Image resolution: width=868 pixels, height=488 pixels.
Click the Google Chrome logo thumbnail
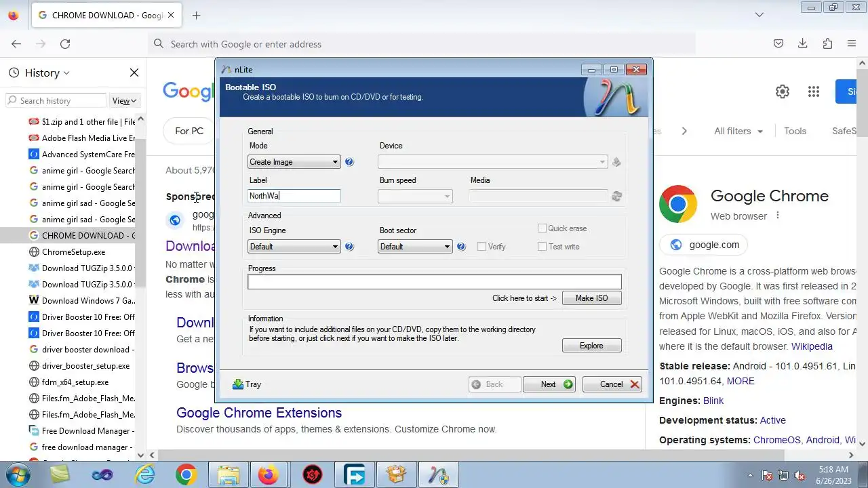pyautogui.click(x=678, y=204)
